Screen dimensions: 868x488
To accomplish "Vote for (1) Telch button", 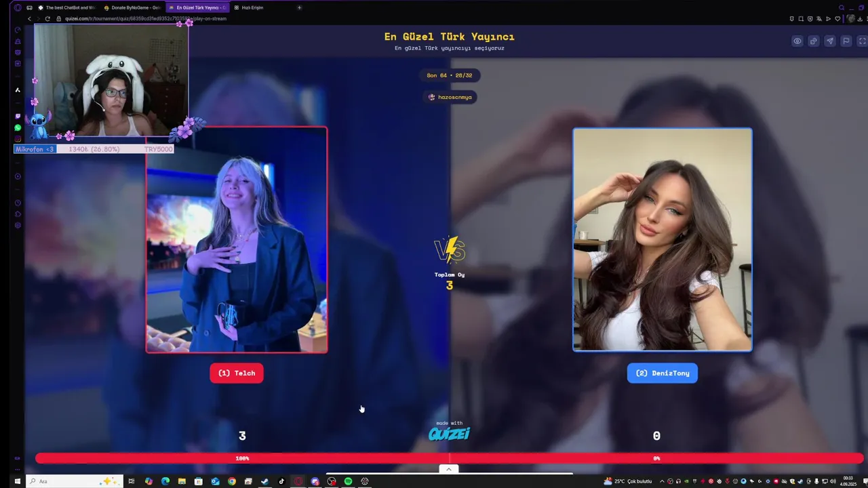I will 237,373.
